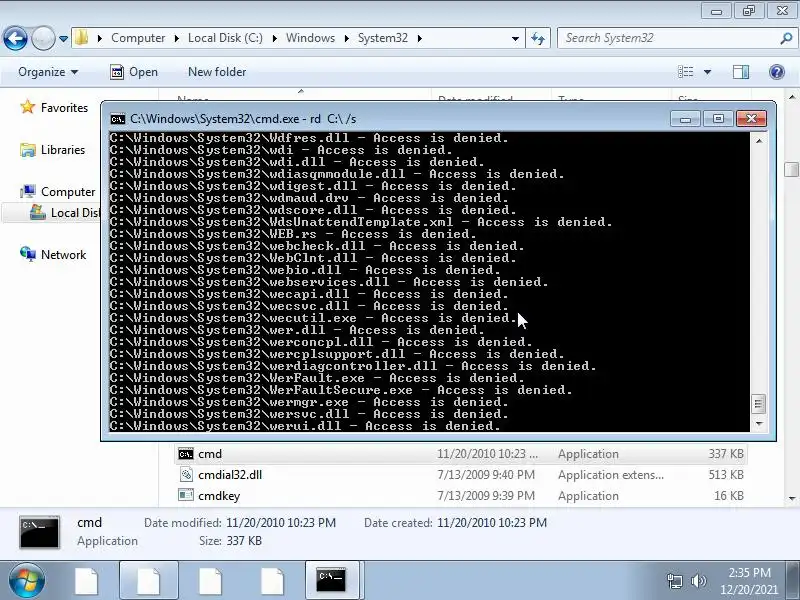Click the fourth taskbar document icon
800x600 pixels.
tap(272, 581)
